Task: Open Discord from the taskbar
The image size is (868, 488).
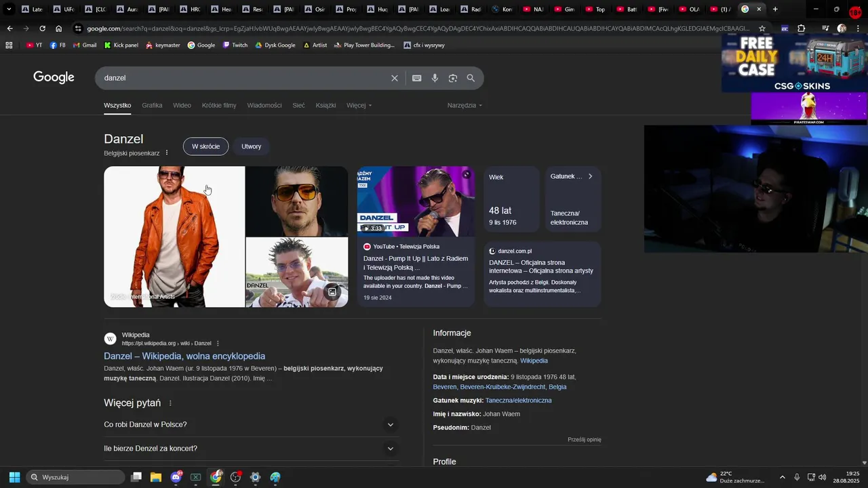Action: click(x=176, y=477)
